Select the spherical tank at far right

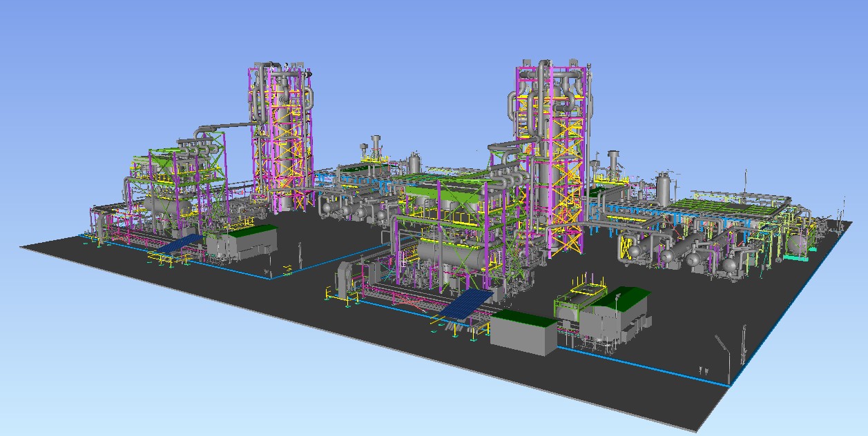(798, 244)
